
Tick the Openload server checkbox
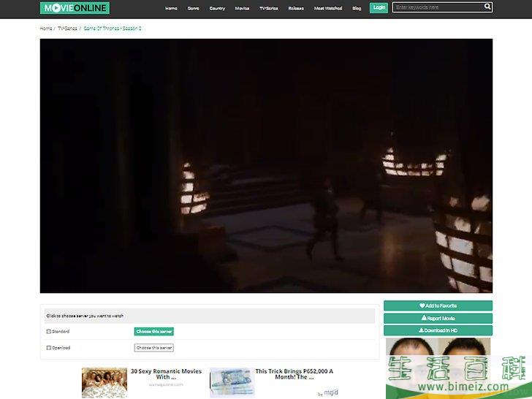pyautogui.click(x=49, y=348)
